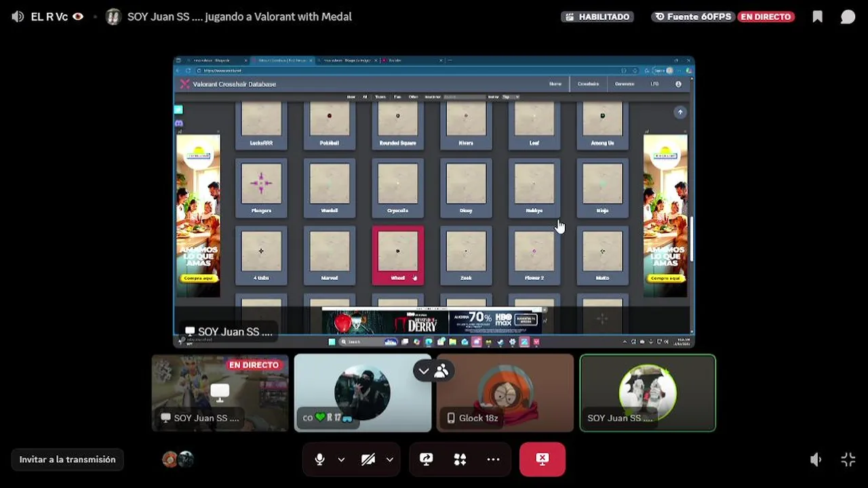Expand the microphone options arrow
Screen dimensions: 868x488
coord(341,460)
